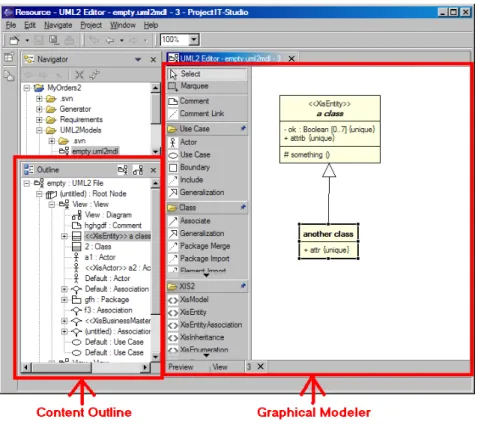Click the first Outline view mode icon
Screen dimensions: 478x425
pyautogui.click(x=123, y=170)
